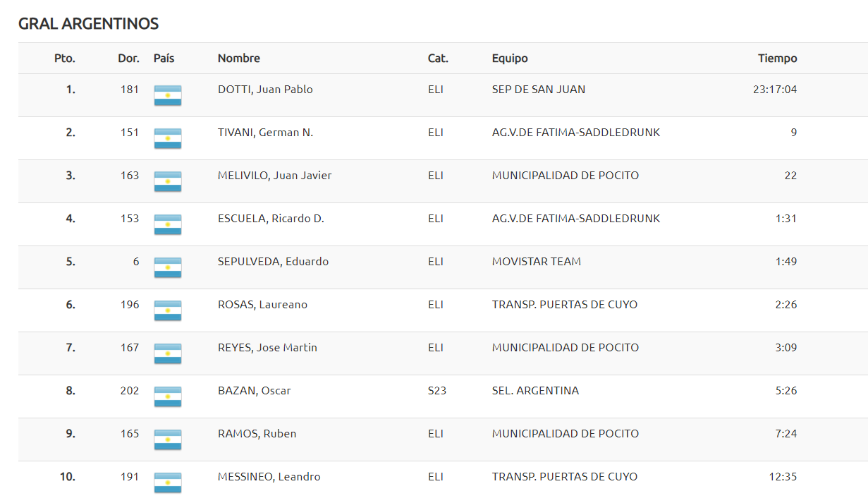Click the Argentina flag in Dotti's row

click(x=167, y=95)
